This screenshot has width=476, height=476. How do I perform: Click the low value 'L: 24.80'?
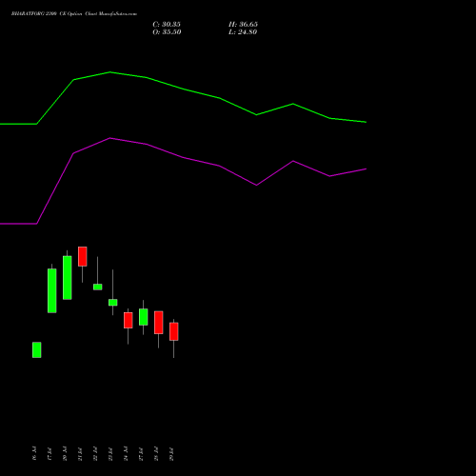tap(243, 32)
